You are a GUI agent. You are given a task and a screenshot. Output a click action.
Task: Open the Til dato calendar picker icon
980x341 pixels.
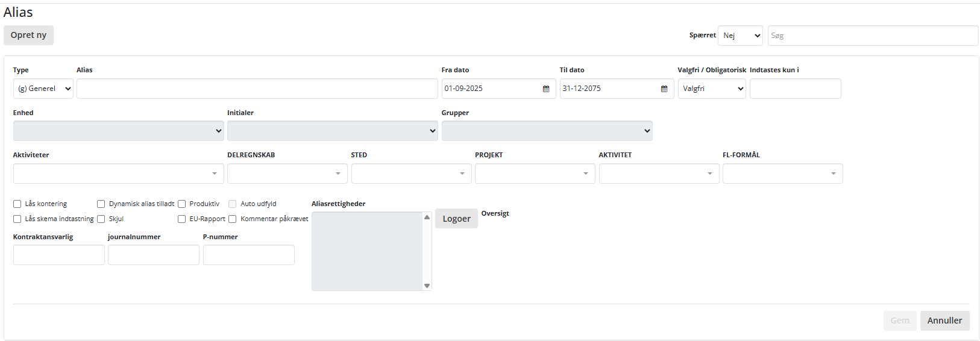664,89
